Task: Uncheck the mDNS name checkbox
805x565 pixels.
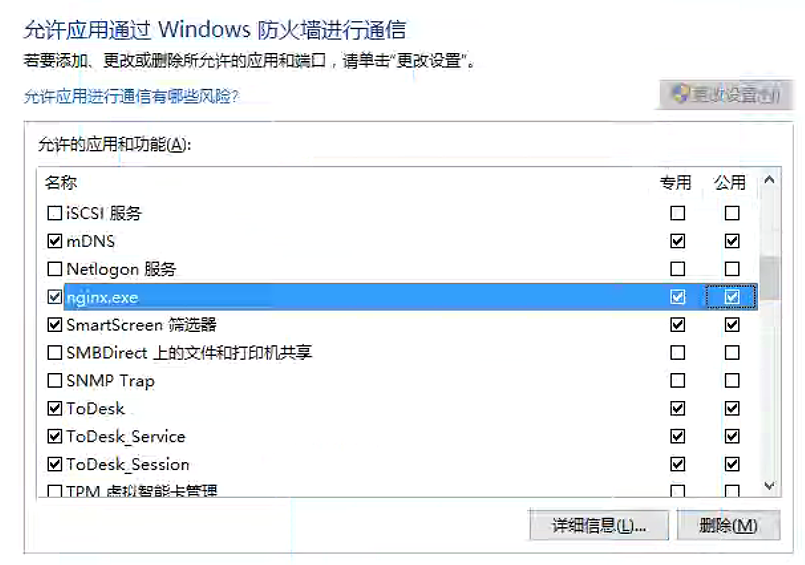Action: tap(54, 241)
